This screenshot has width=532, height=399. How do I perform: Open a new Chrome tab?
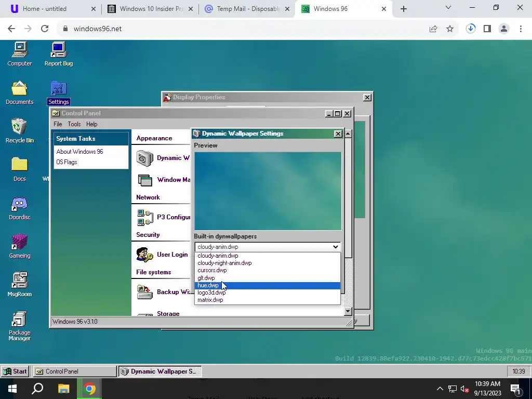click(403, 9)
